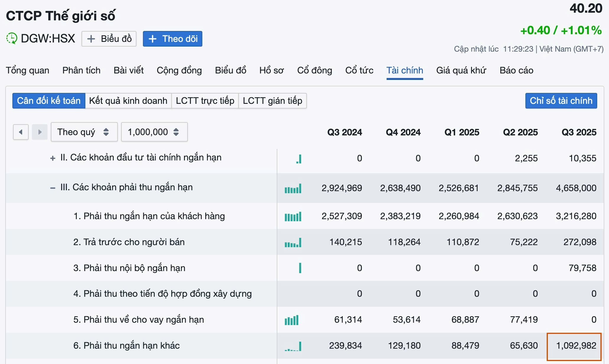Open sparkline for Phải thu ngắn hạn khác
This screenshot has height=364, width=609.
pyautogui.click(x=293, y=346)
